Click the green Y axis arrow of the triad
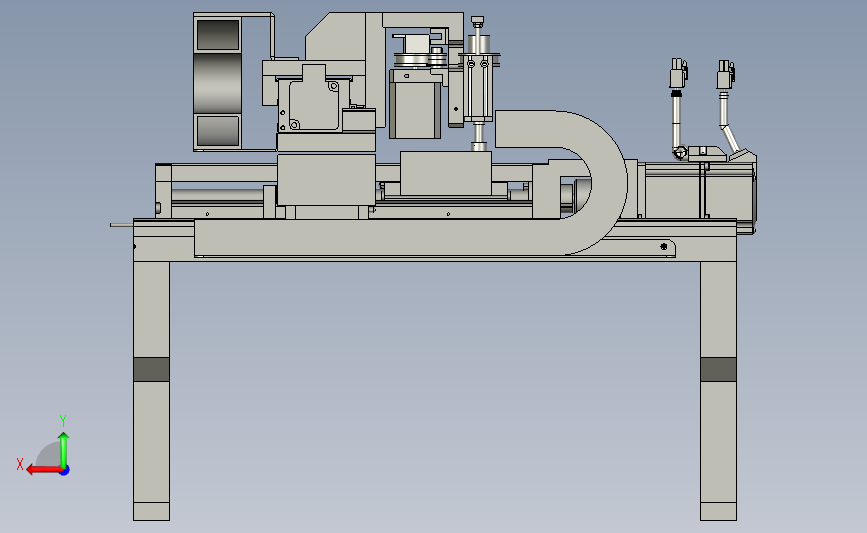 click(x=64, y=451)
